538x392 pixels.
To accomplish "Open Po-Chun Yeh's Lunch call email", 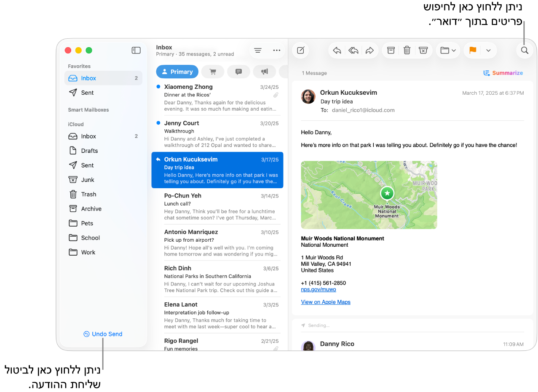I will click(217, 206).
